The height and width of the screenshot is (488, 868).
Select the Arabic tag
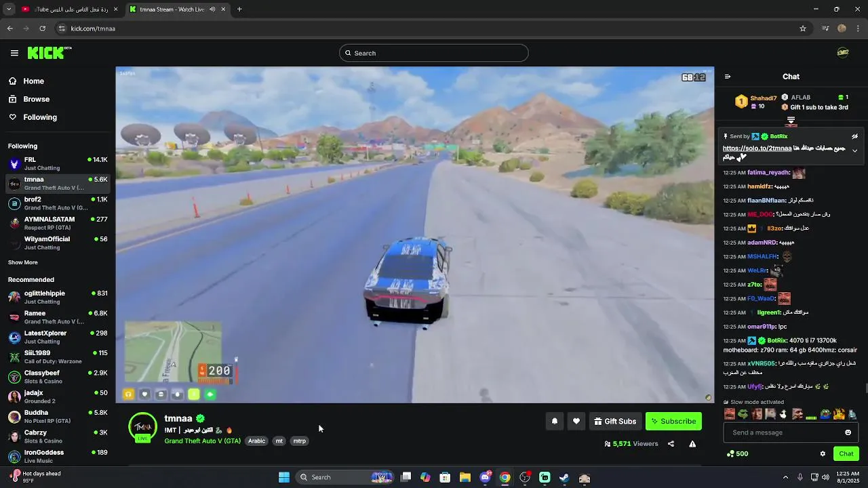[256, 441]
